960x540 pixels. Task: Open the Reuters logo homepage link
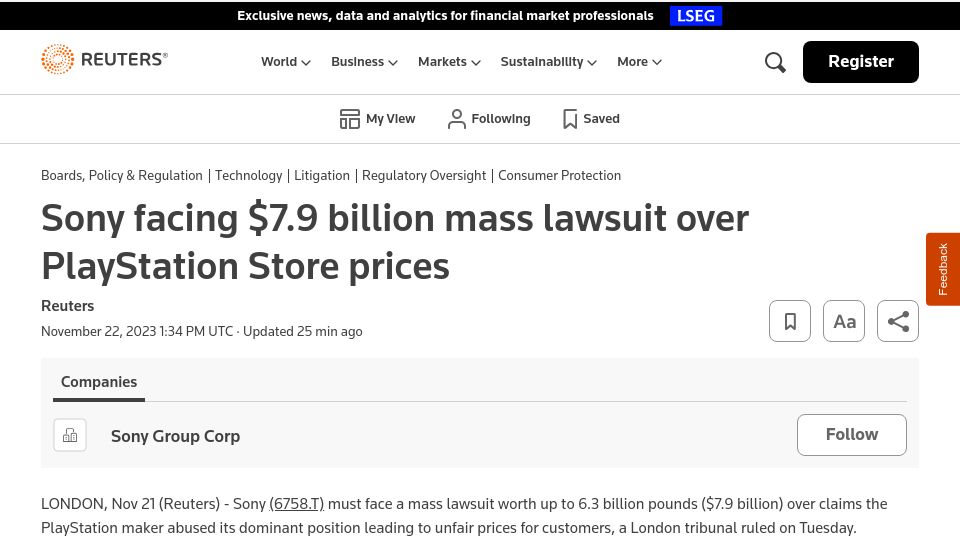tap(104, 59)
